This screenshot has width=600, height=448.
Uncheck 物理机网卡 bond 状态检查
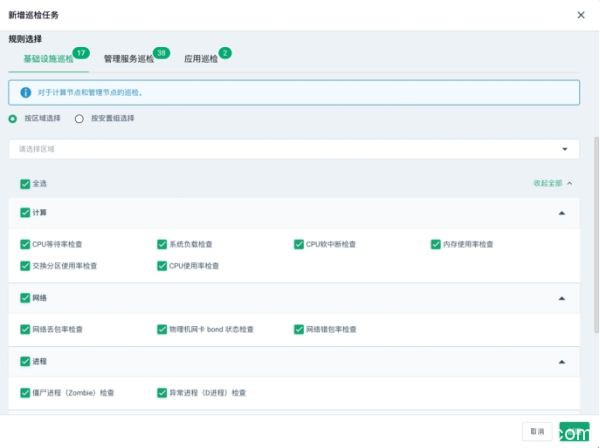[162, 329]
